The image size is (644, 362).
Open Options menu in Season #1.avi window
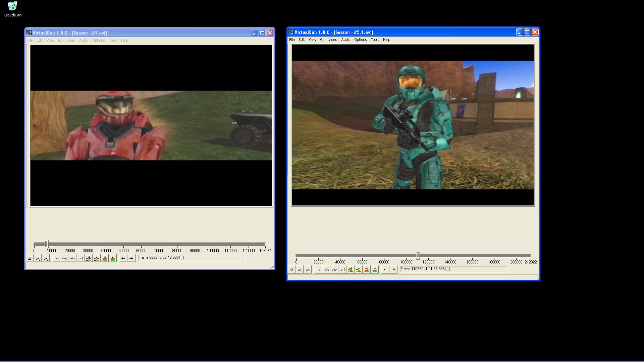coord(99,40)
